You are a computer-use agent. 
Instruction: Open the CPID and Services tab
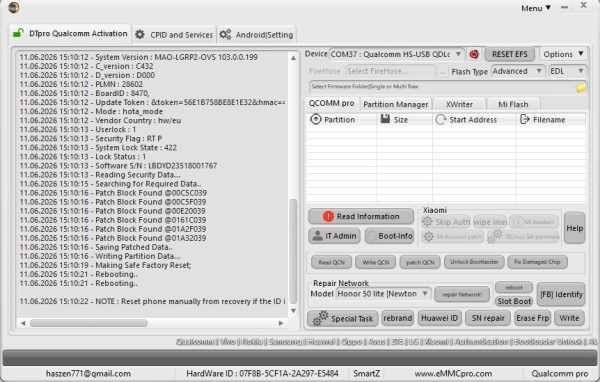point(174,35)
